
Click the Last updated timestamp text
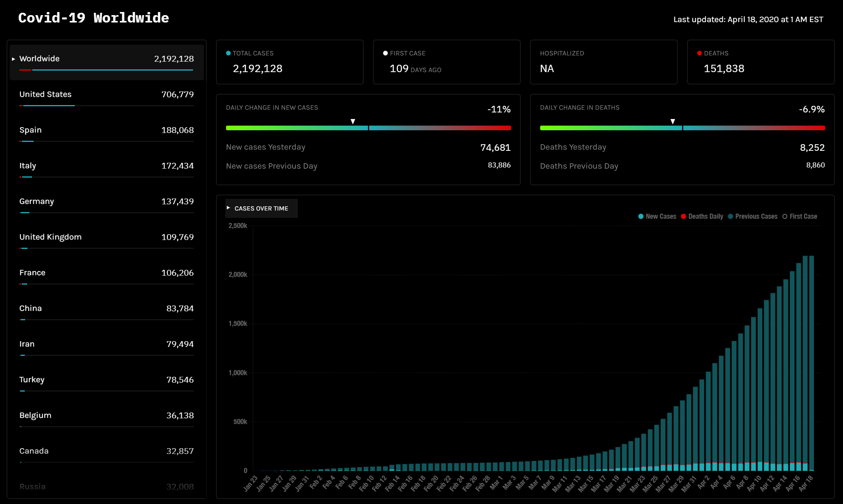(x=748, y=19)
